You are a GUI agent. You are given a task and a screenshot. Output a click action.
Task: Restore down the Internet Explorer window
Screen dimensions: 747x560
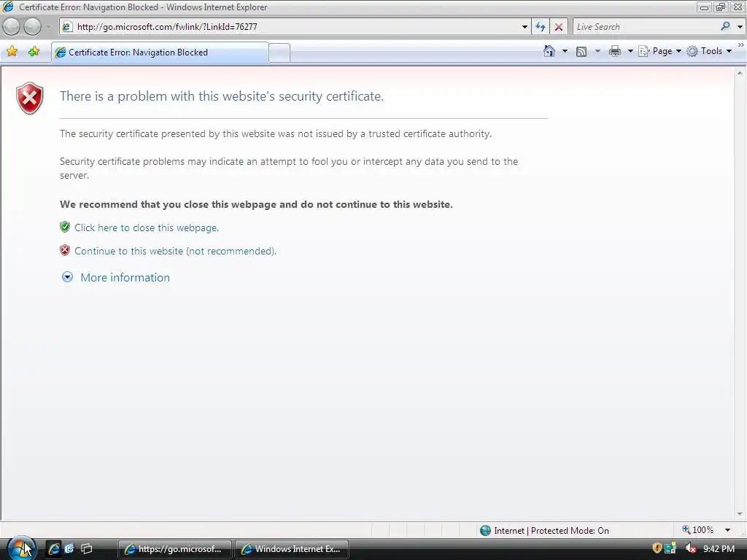(x=721, y=7)
